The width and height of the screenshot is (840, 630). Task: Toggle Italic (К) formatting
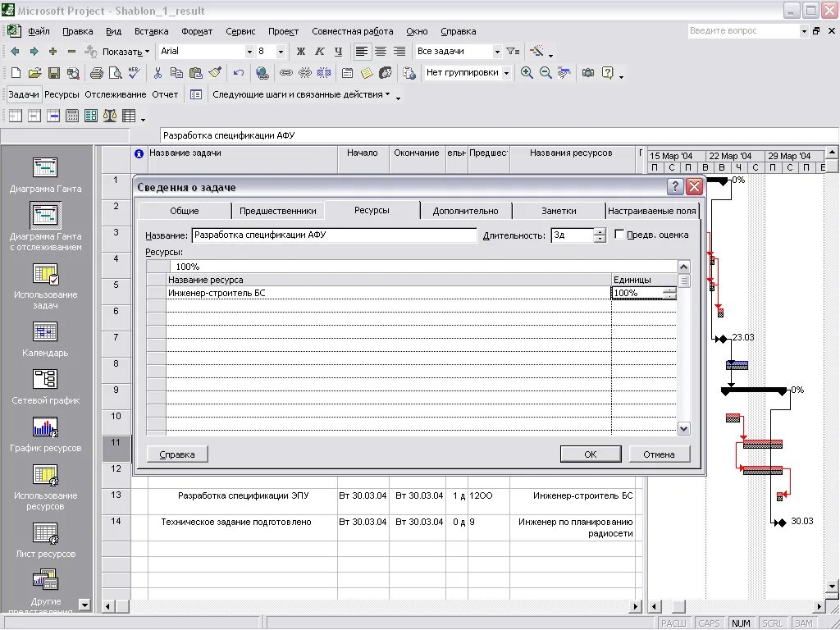(319, 52)
